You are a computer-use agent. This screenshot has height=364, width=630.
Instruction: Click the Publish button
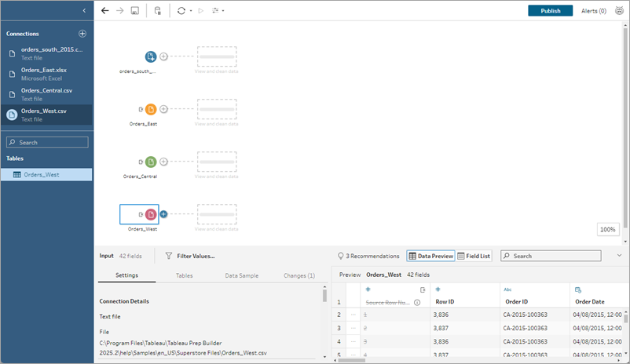tap(550, 11)
